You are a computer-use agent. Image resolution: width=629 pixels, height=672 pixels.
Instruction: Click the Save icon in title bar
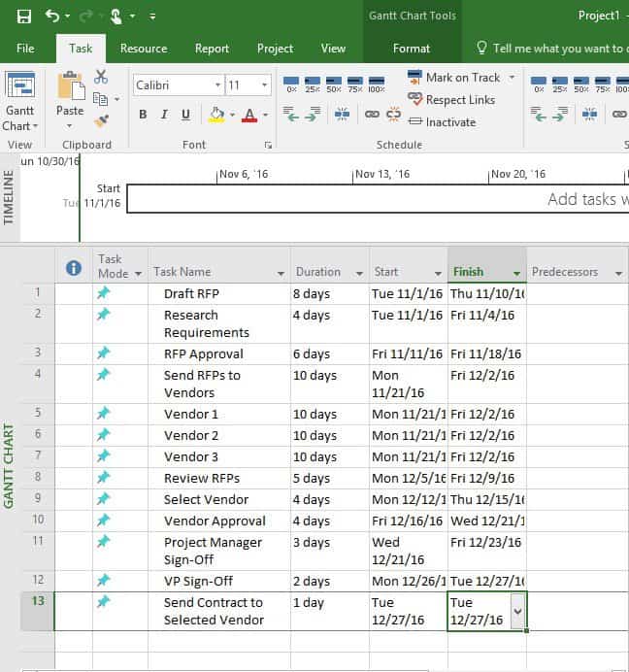(x=24, y=16)
